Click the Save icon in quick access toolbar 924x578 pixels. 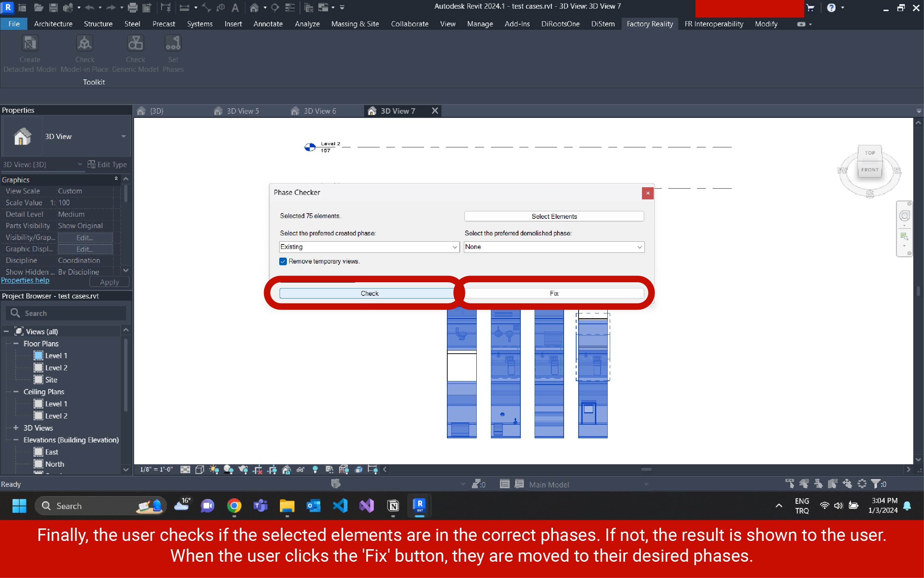[53, 7]
